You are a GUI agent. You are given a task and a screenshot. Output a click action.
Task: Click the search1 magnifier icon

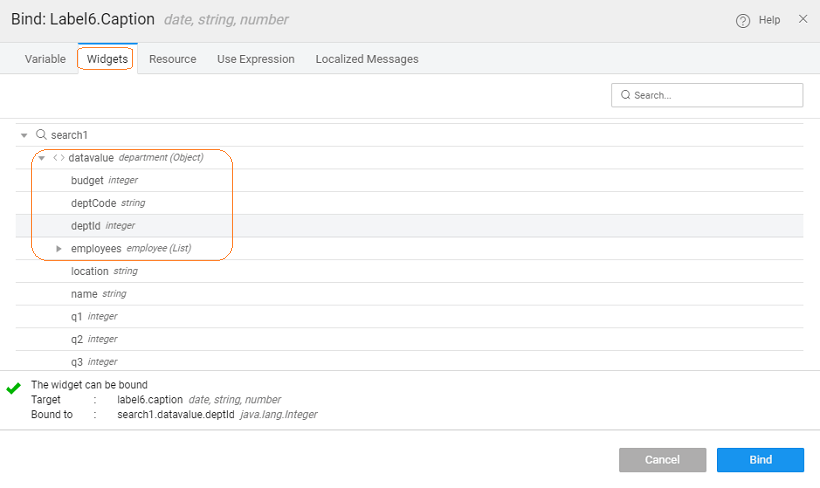coord(41,135)
